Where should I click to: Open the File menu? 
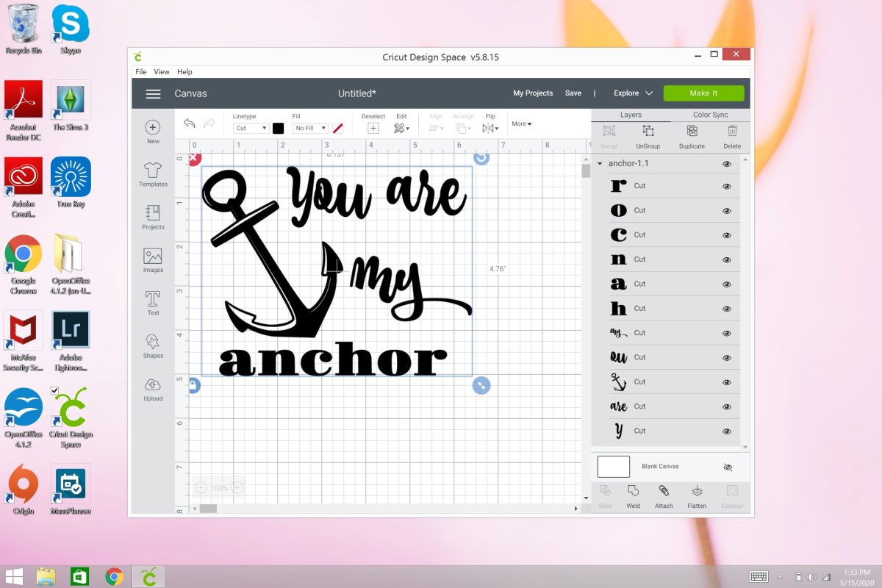(x=140, y=72)
